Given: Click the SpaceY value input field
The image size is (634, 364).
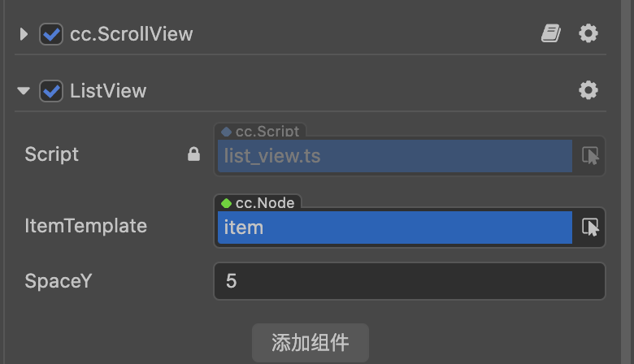Looking at the screenshot, I should (409, 281).
